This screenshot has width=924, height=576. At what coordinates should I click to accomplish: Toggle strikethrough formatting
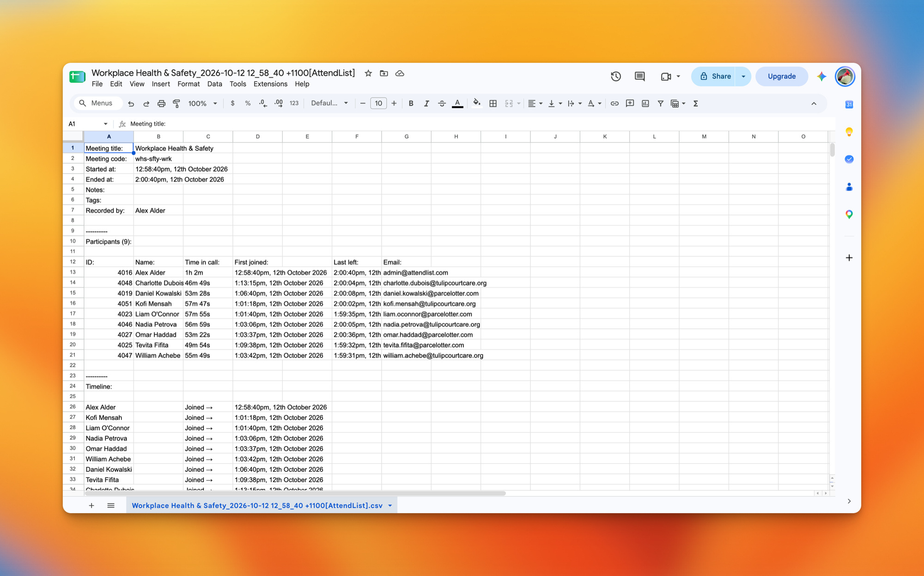(442, 104)
